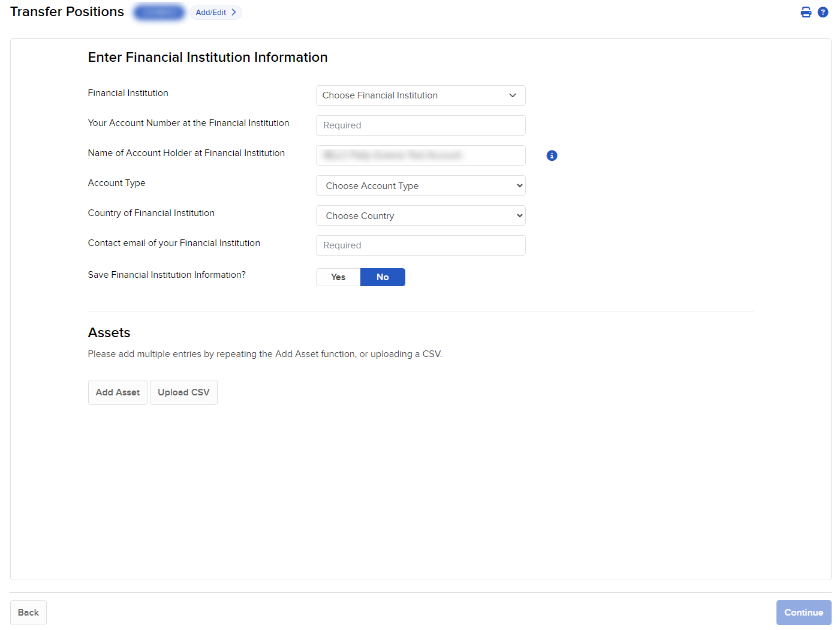Open the Choose Financial Institution dropdown
The width and height of the screenshot is (840, 630).
coord(420,95)
